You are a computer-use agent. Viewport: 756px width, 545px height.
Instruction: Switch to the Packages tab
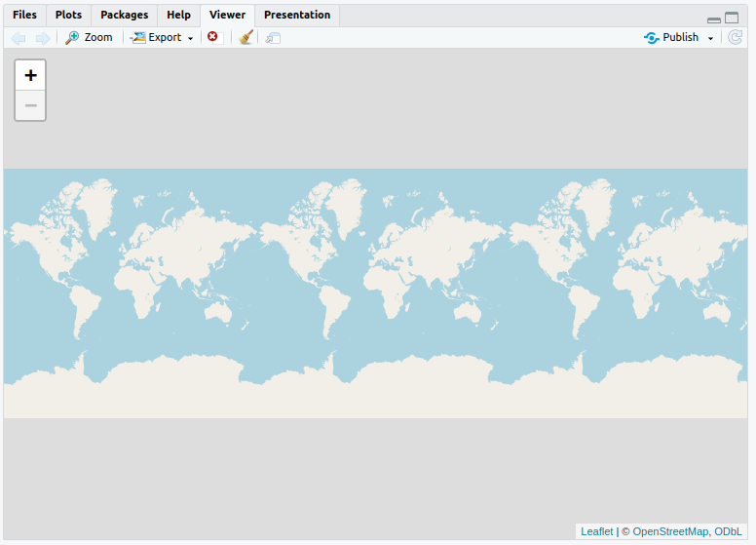coord(125,15)
